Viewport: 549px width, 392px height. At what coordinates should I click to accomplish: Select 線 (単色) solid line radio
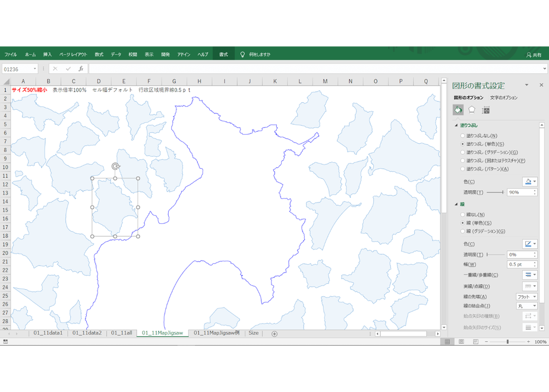[x=462, y=223]
